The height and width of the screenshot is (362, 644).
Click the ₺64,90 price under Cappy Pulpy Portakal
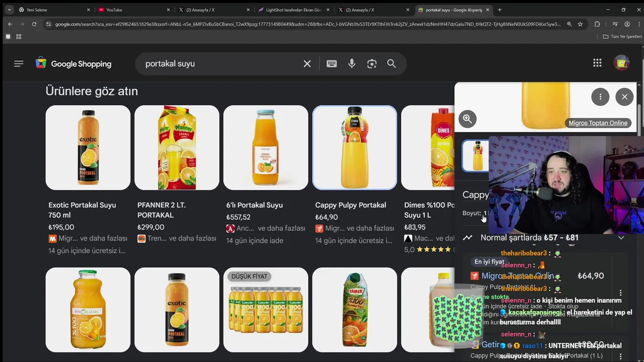pyautogui.click(x=327, y=217)
